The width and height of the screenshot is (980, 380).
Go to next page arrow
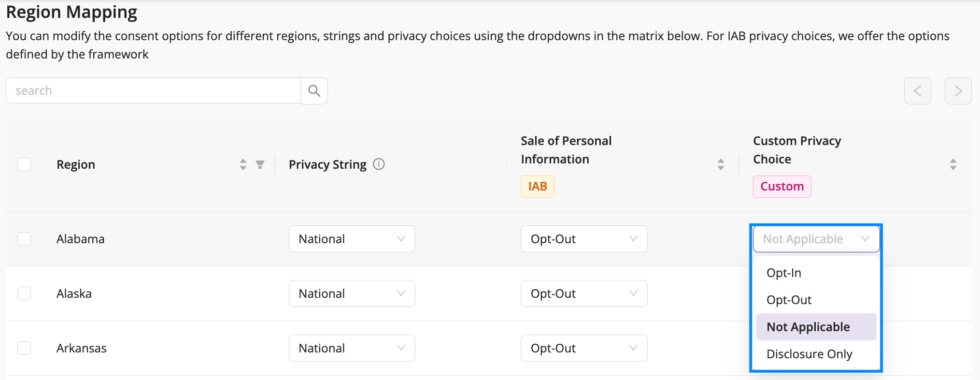[x=958, y=91]
